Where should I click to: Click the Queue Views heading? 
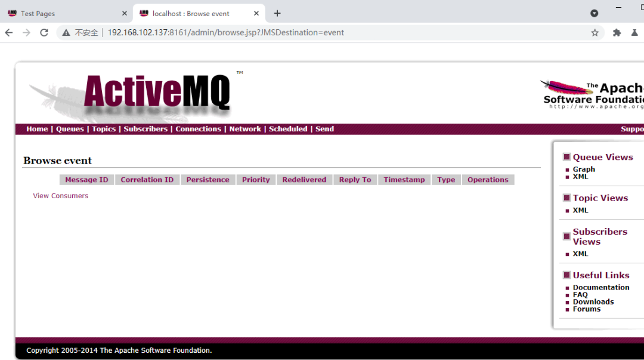[x=603, y=157]
